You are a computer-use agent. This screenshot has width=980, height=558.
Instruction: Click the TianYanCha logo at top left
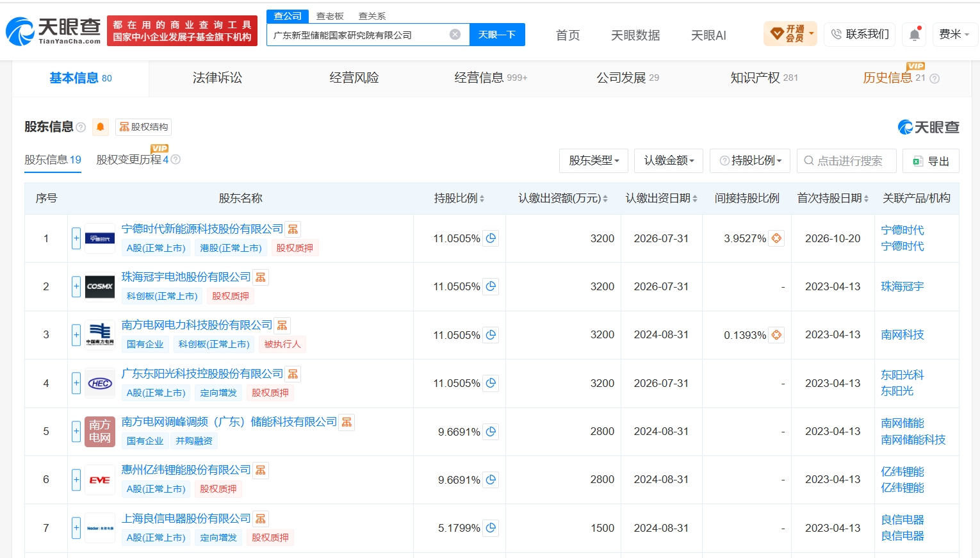[54, 31]
